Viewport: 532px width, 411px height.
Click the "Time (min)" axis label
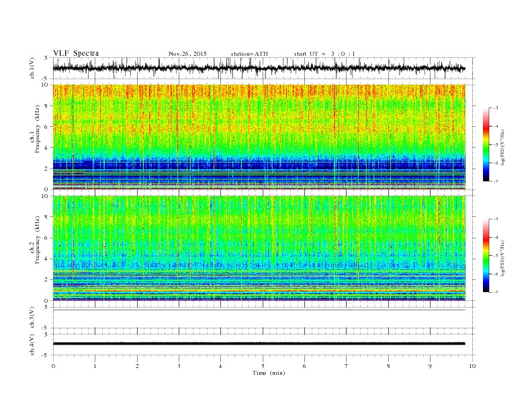tap(269, 373)
